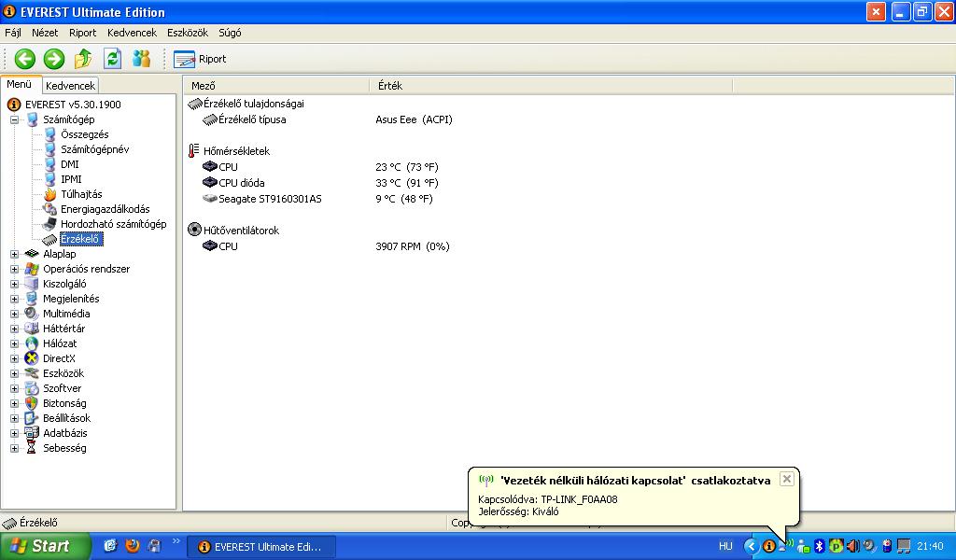Image resolution: width=956 pixels, height=560 pixels.
Task: Expand the Operációs rendszer node
Action: click(15, 269)
